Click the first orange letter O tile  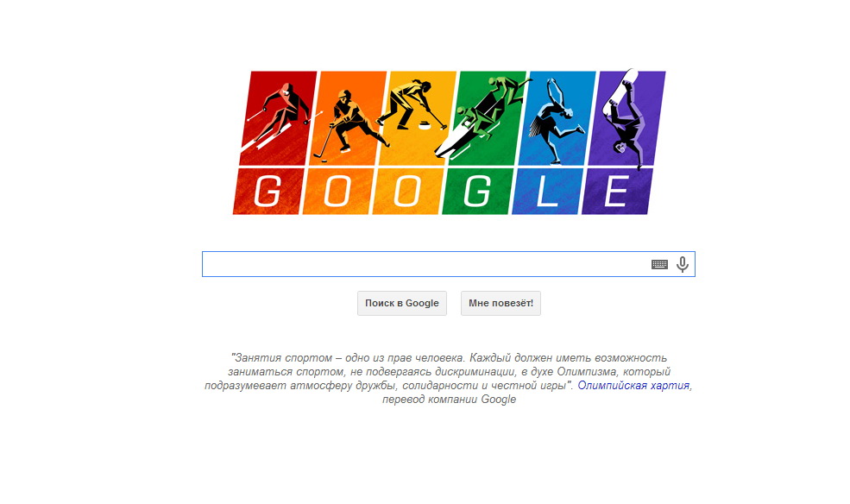(337, 192)
